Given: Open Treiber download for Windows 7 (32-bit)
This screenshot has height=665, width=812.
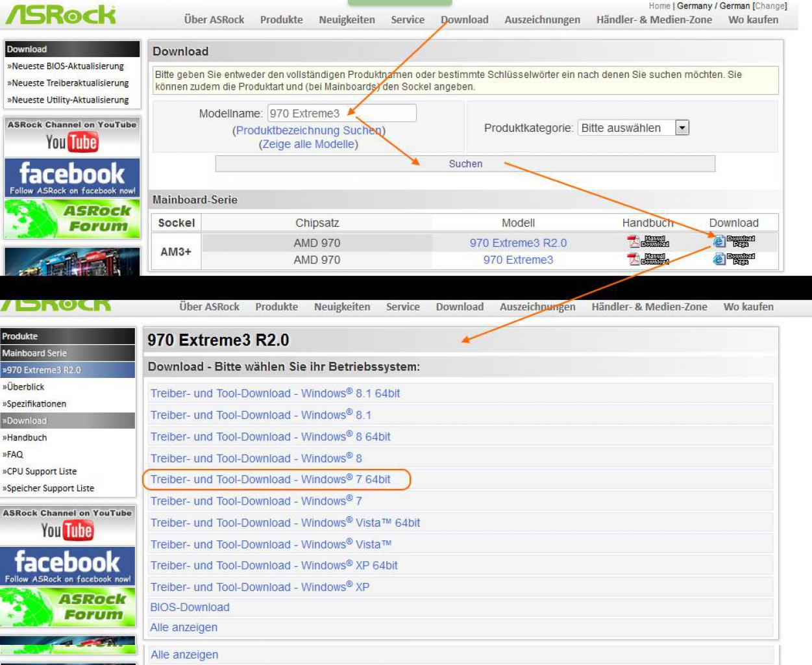Looking at the screenshot, I should click(x=256, y=501).
